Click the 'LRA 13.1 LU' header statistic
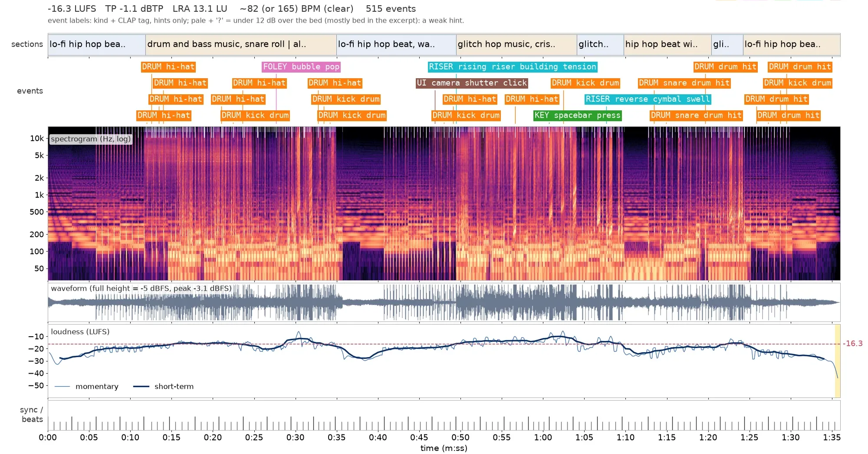The width and height of the screenshot is (868, 454). [200, 9]
